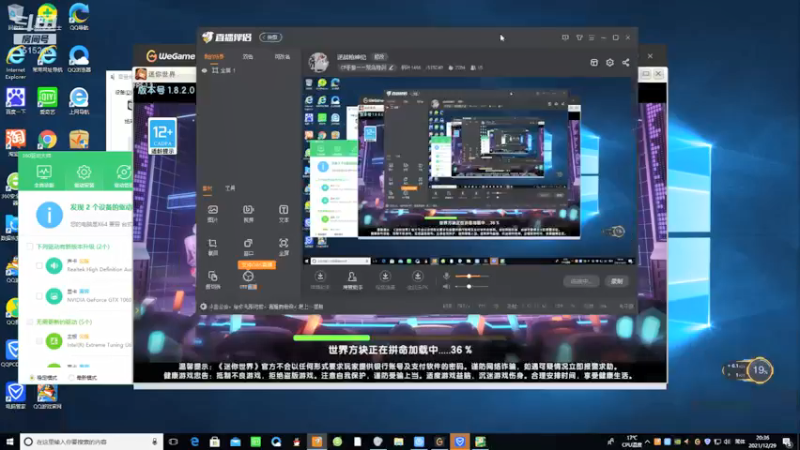Check the NVIDIA GeForce GTX driver box
Viewport: 800px width, 450px height.
(x=39, y=296)
